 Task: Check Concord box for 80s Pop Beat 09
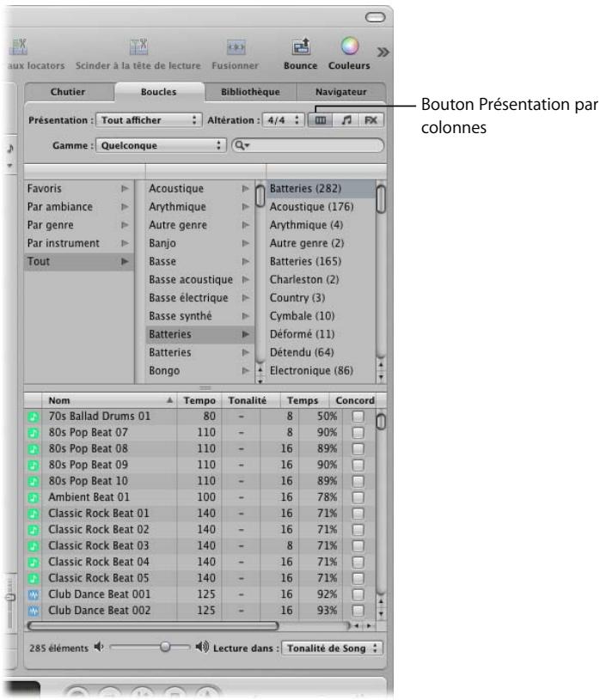[358, 466]
